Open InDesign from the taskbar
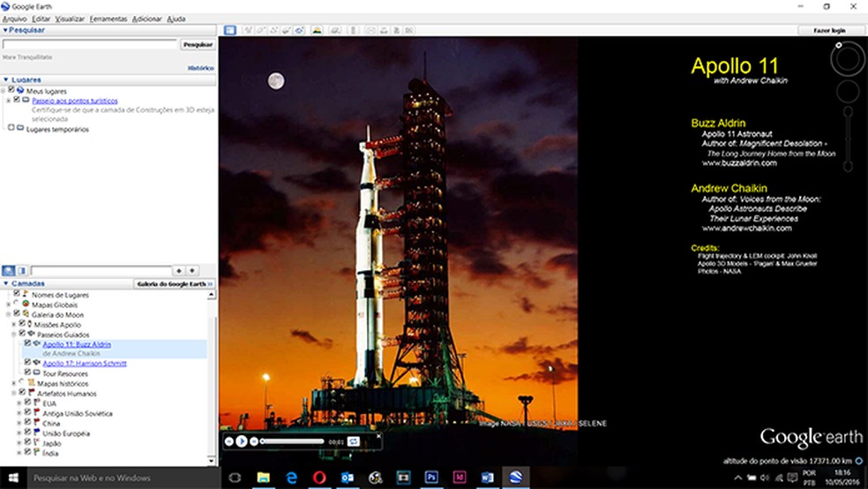Screen dimensions: 868x489 click(x=460, y=478)
